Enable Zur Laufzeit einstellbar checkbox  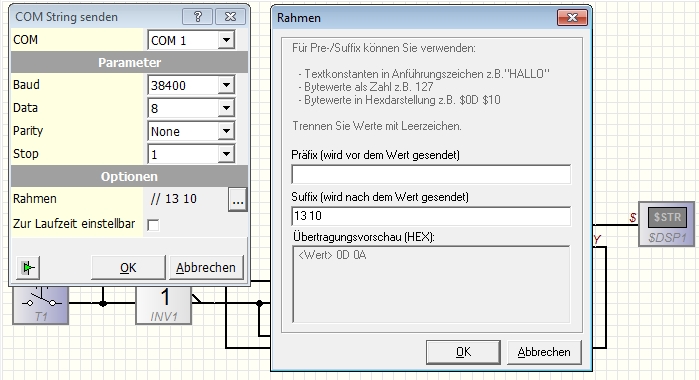(x=153, y=224)
